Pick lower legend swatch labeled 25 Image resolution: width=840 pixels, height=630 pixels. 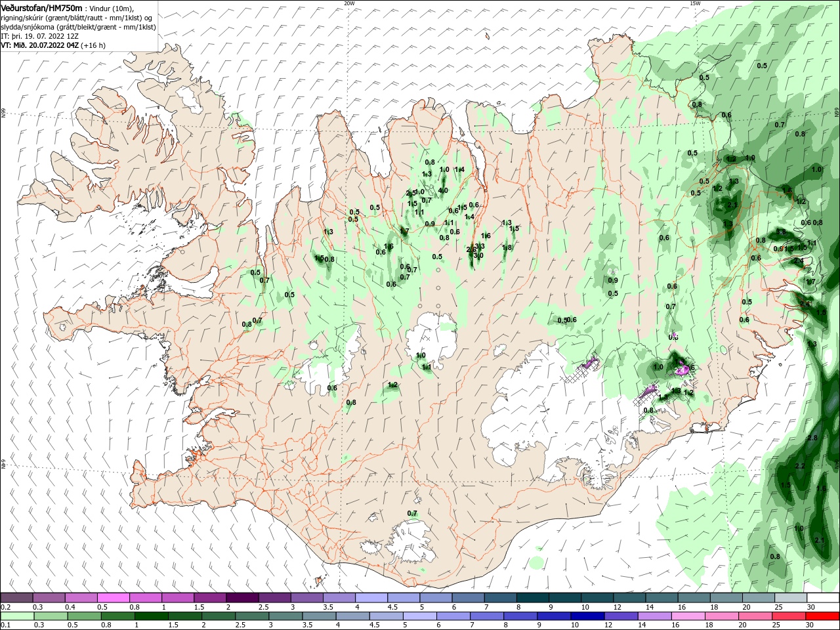click(789, 616)
